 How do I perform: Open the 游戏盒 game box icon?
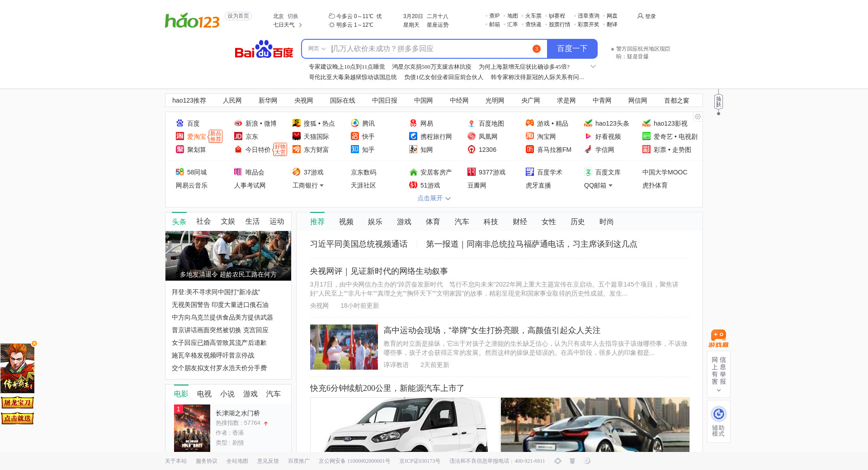point(718,338)
